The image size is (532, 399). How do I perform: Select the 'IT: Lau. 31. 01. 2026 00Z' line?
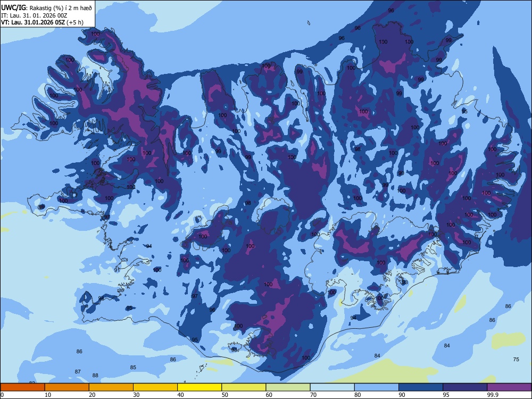(34, 15)
